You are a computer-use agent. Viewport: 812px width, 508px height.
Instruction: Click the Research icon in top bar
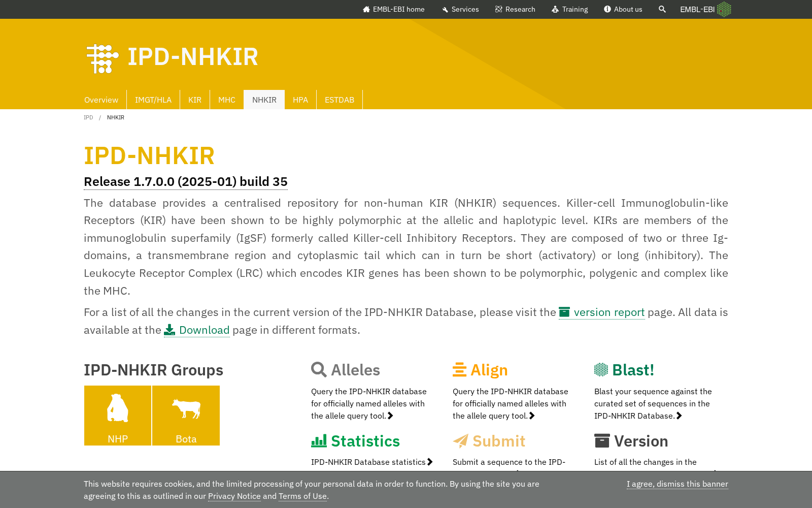point(499,9)
